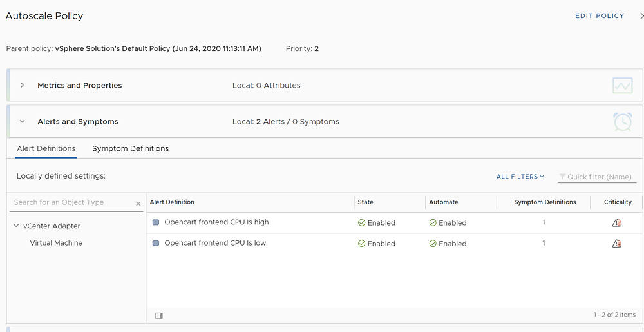Clear the object type search with X icon
This screenshot has width=644, height=332.
[x=138, y=204]
